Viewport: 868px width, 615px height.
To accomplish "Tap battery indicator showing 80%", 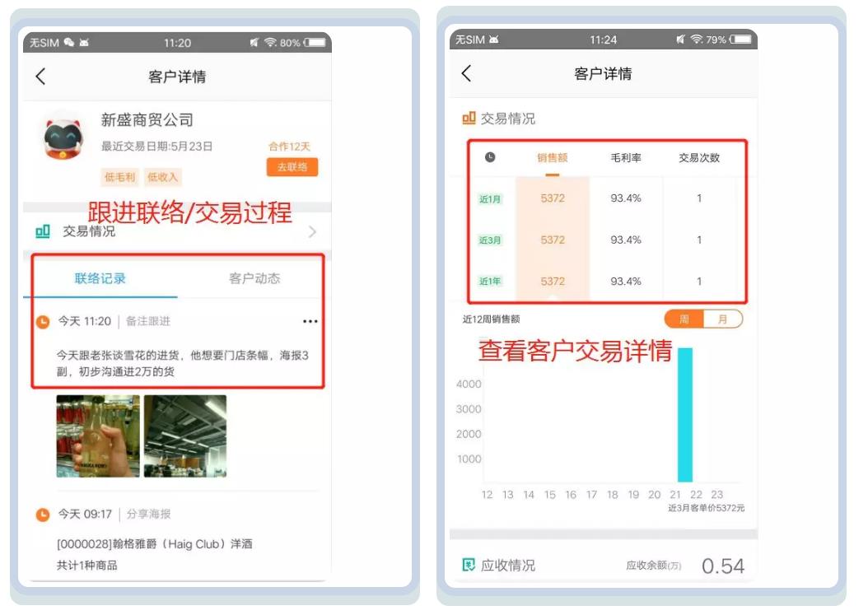I will point(315,42).
